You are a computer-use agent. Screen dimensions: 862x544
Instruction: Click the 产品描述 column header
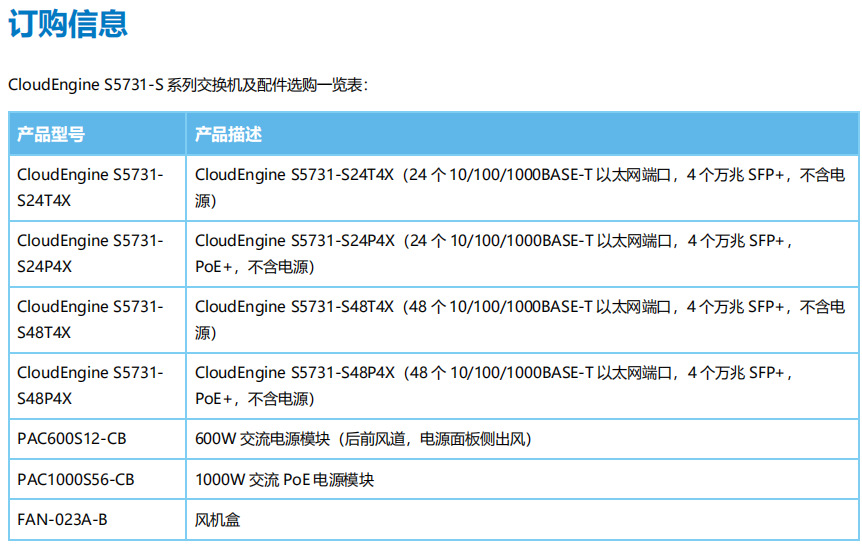pyautogui.click(x=522, y=134)
